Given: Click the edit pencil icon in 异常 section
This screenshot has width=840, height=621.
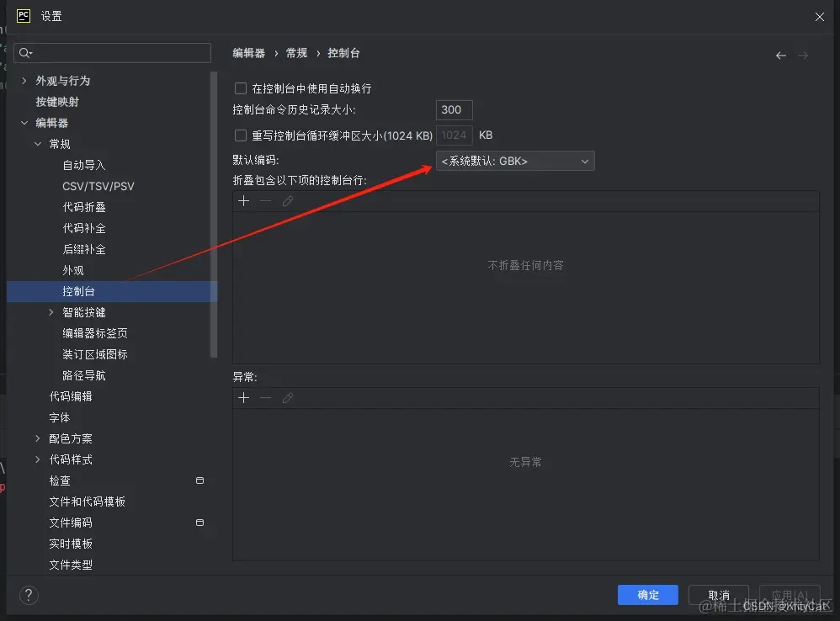Looking at the screenshot, I should pyautogui.click(x=287, y=397).
